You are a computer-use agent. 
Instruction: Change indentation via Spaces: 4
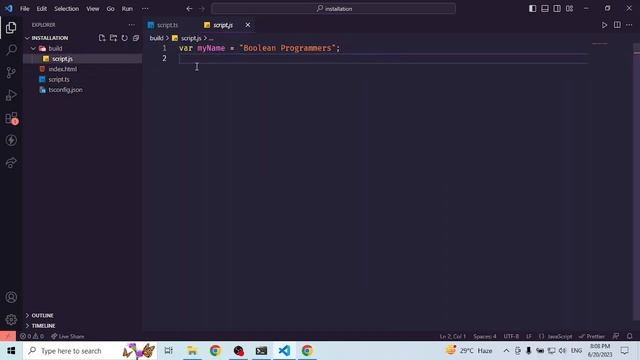(x=485, y=336)
